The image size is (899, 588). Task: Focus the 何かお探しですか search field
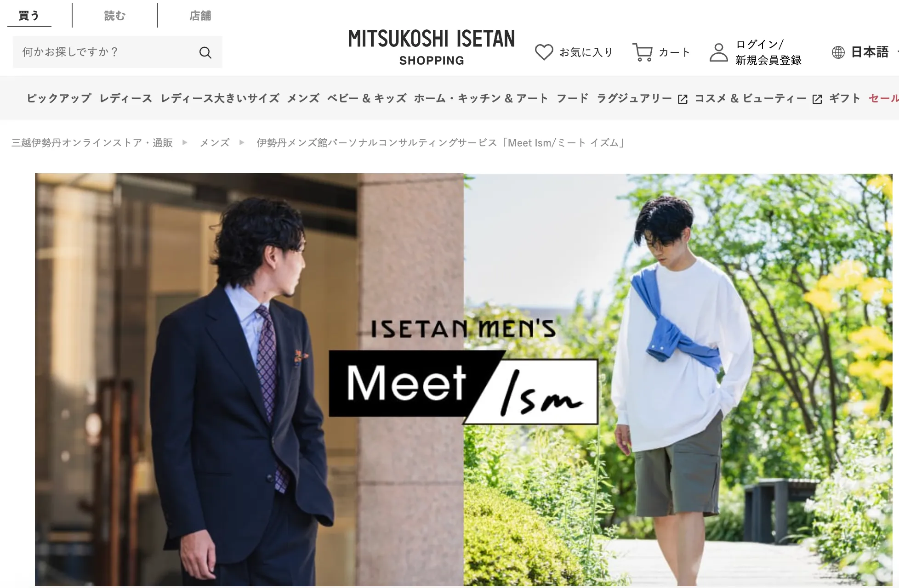106,52
